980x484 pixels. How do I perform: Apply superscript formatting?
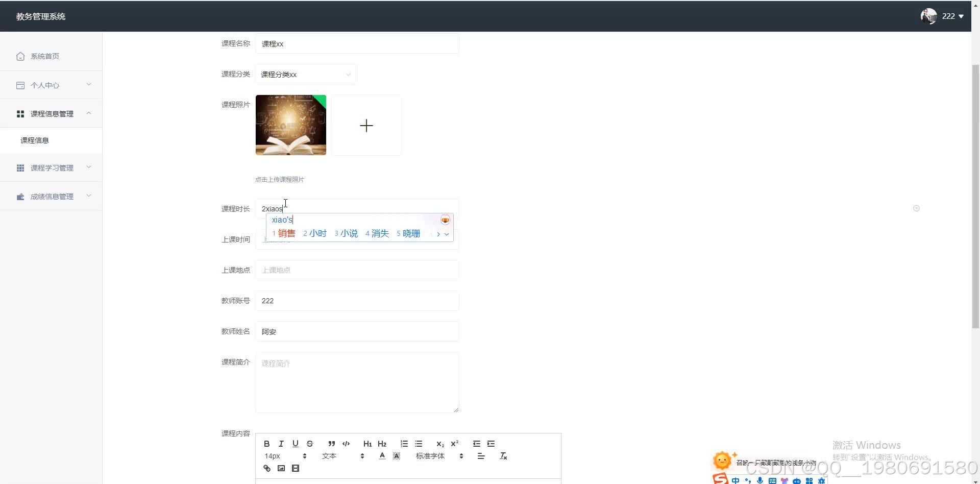point(454,444)
